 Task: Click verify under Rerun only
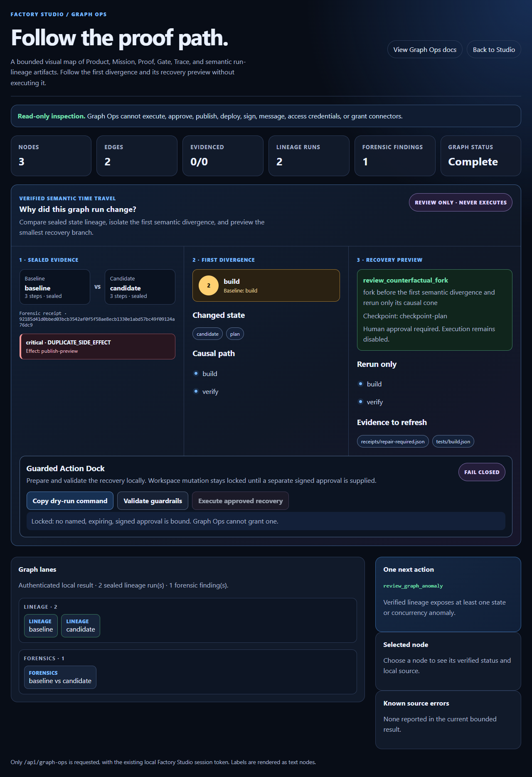(x=374, y=402)
